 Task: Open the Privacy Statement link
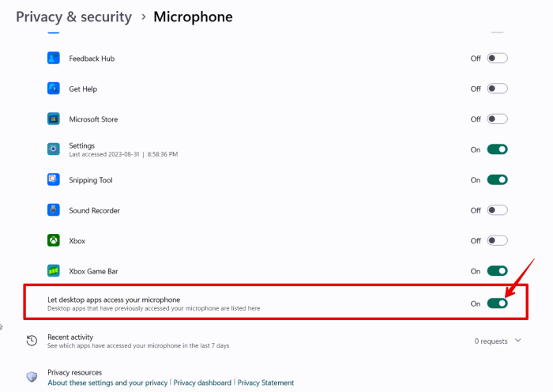point(265,383)
